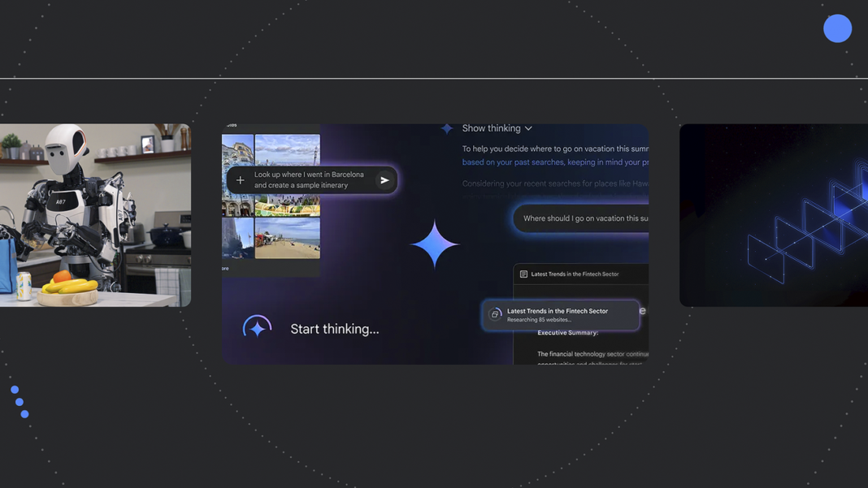Select the Start thinking sparkle icon

pyautogui.click(x=257, y=326)
